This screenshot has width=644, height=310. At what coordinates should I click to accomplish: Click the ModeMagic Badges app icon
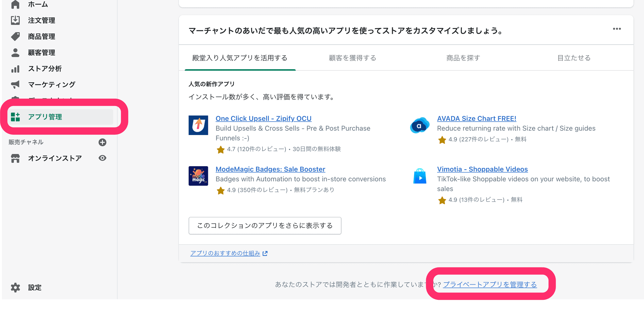click(x=198, y=176)
